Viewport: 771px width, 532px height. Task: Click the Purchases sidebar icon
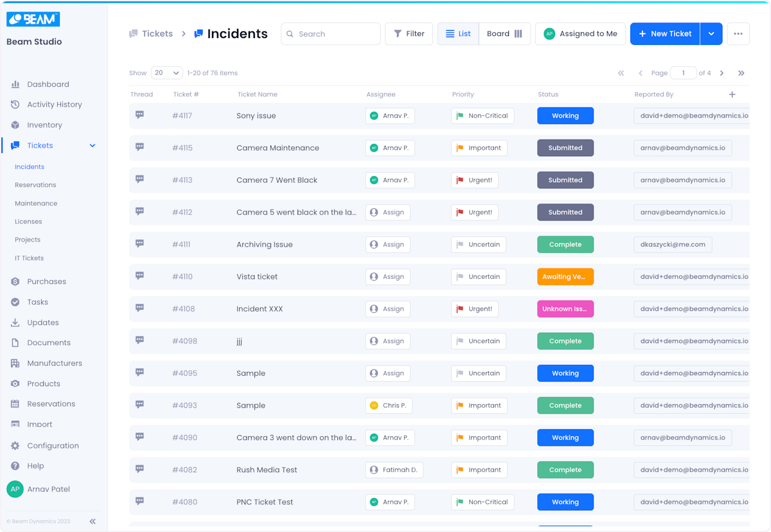pyautogui.click(x=15, y=281)
